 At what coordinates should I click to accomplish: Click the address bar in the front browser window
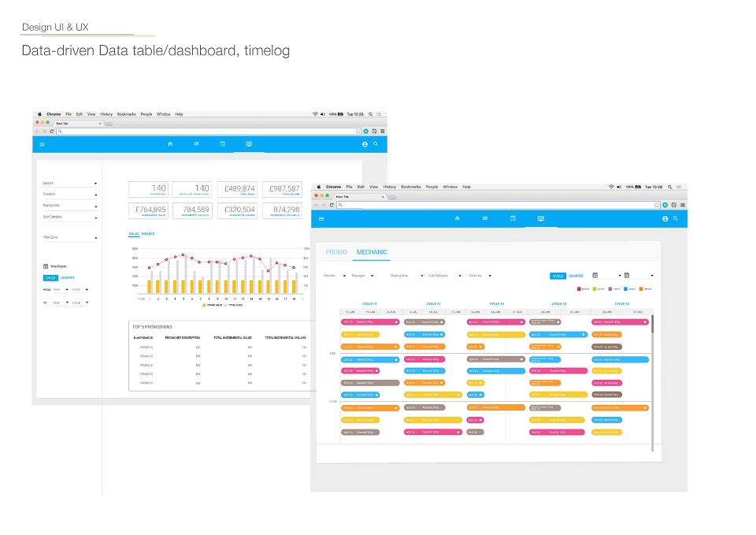pyautogui.click(x=498, y=205)
